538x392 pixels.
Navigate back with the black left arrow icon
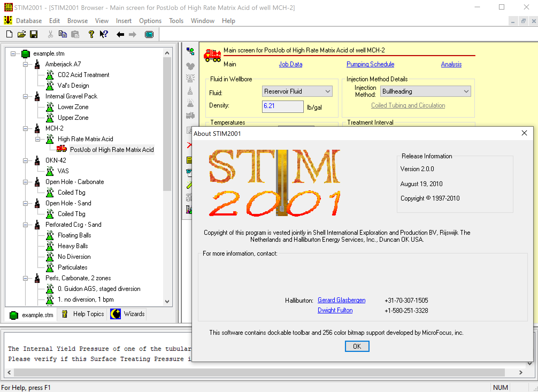click(120, 34)
